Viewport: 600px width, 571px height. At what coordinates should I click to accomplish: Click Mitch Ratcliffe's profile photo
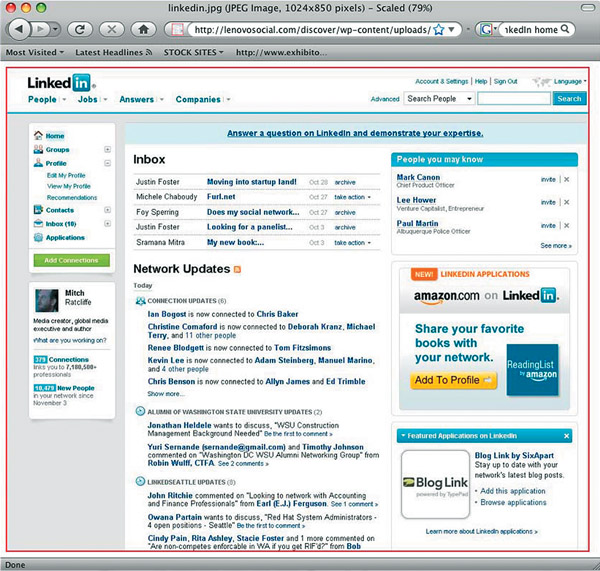tap(47, 300)
